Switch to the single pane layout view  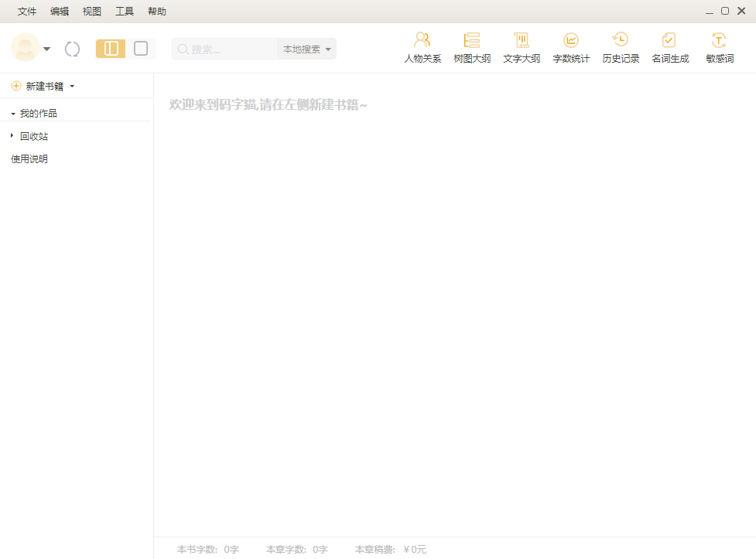tap(141, 49)
